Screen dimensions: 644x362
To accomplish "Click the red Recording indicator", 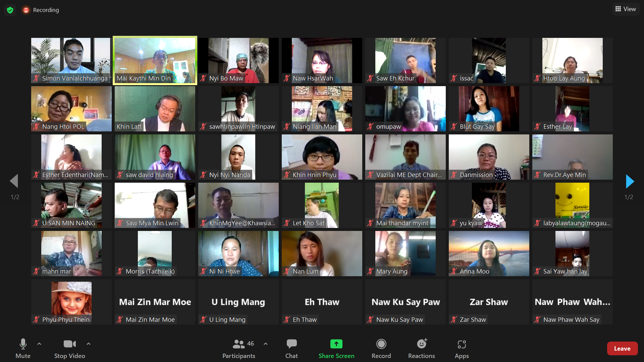I will pos(26,10).
